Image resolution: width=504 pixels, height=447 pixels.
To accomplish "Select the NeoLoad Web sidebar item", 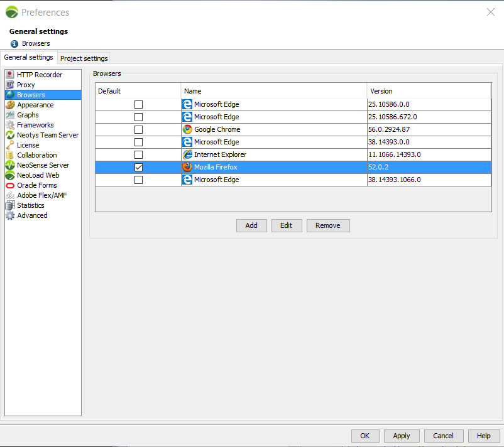I will pyautogui.click(x=38, y=175).
